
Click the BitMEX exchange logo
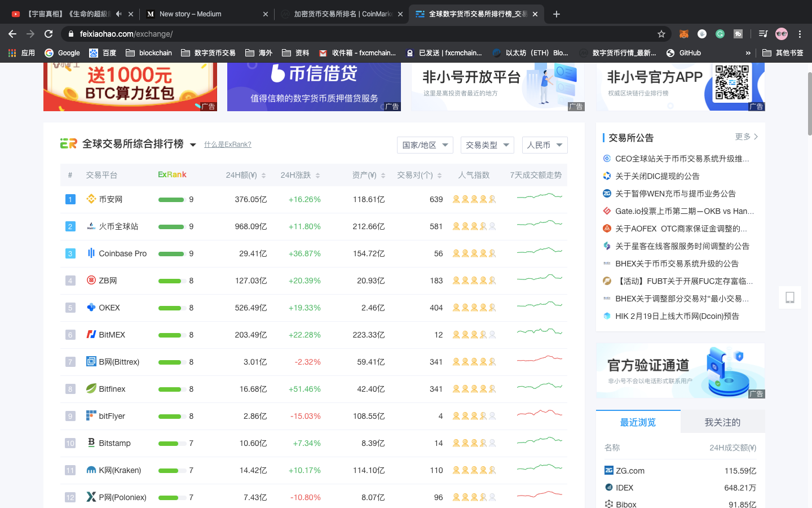coord(91,334)
